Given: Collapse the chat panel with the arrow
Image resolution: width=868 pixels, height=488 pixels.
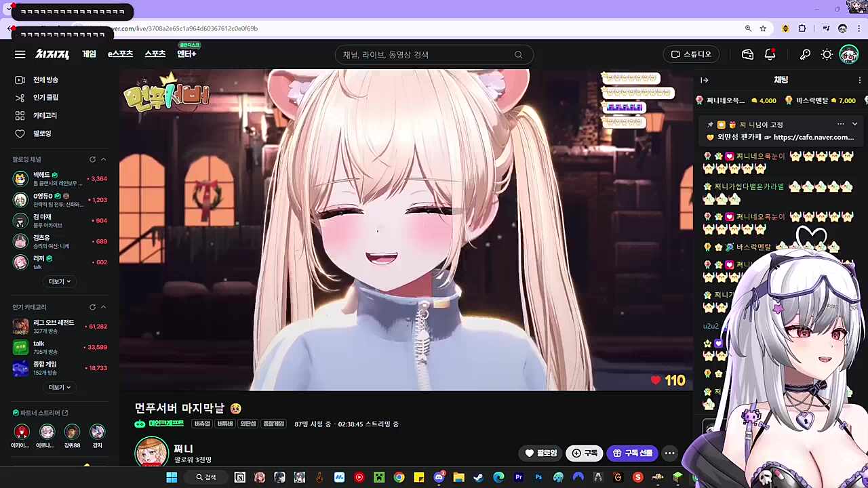Looking at the screenshot, I should [704, 80].
